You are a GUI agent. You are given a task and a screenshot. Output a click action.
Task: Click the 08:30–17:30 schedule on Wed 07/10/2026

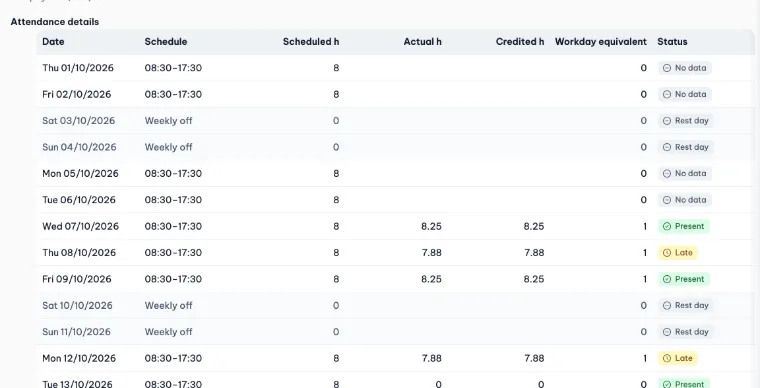pos(173,226)
